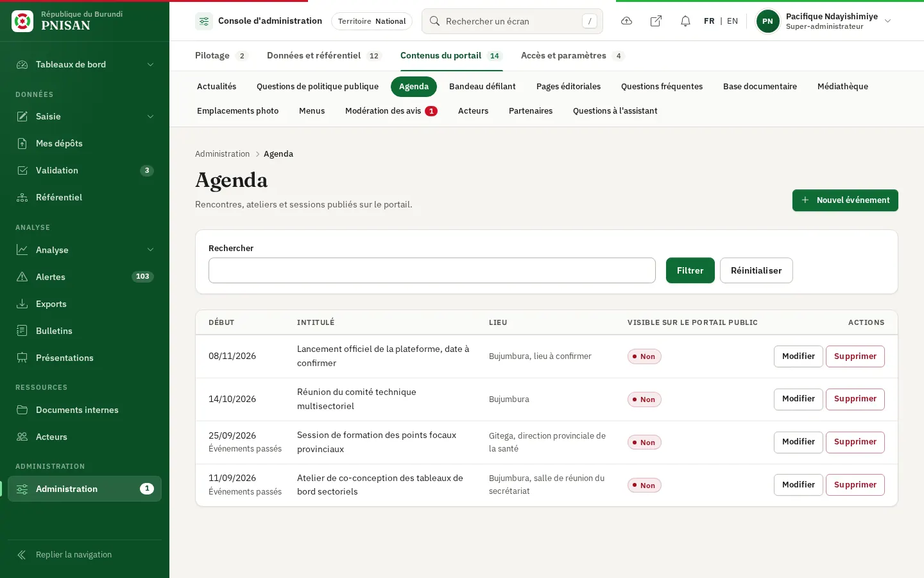This screenshot has width=924, height=578.
Task: Reset filters with Réinitialiser button
Action: click(x=757, y=270)
